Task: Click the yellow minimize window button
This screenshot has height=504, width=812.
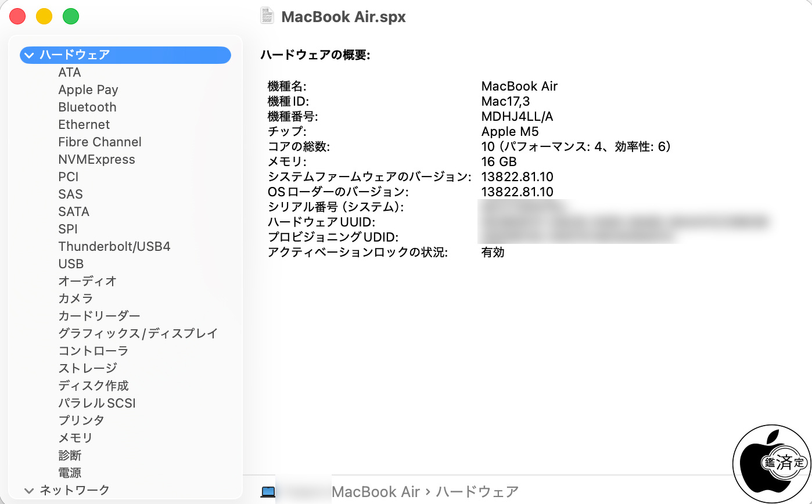Action: [x=44, y=17]
